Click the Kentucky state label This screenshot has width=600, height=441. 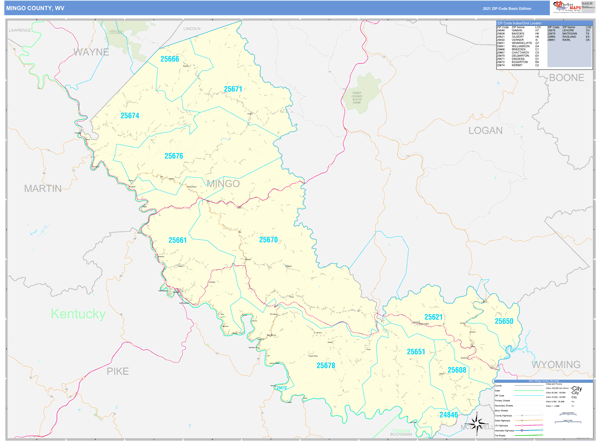(x=78, y=314)
